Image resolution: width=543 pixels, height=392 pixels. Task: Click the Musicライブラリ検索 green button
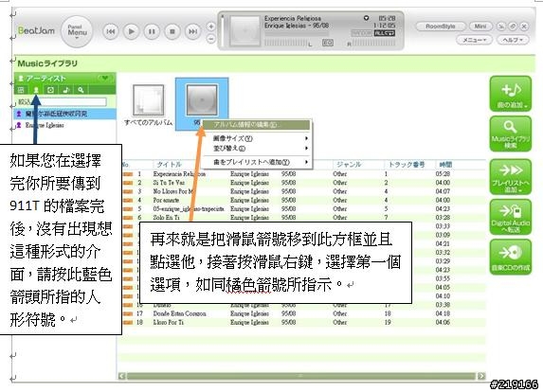pos(510,134)
